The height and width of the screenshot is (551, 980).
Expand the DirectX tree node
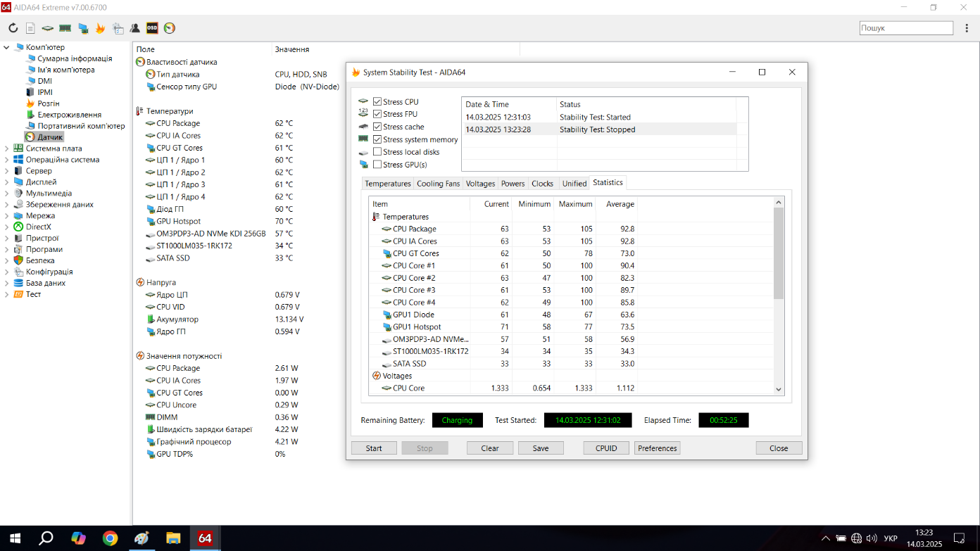click(x=7, y=227)
